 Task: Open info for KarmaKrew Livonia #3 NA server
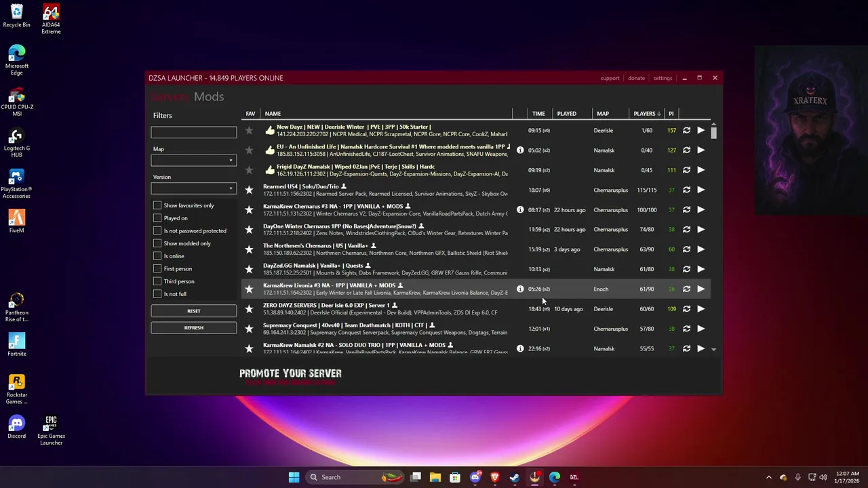tap(520, 289)
